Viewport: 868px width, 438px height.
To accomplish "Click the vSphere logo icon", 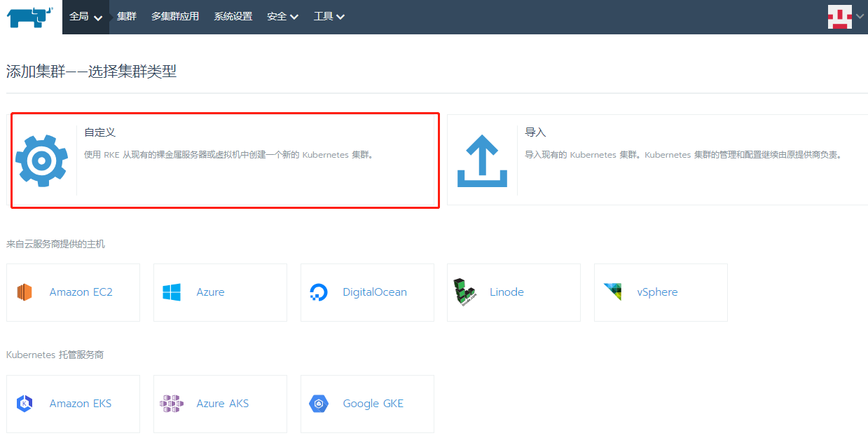I will click(612, 292).
